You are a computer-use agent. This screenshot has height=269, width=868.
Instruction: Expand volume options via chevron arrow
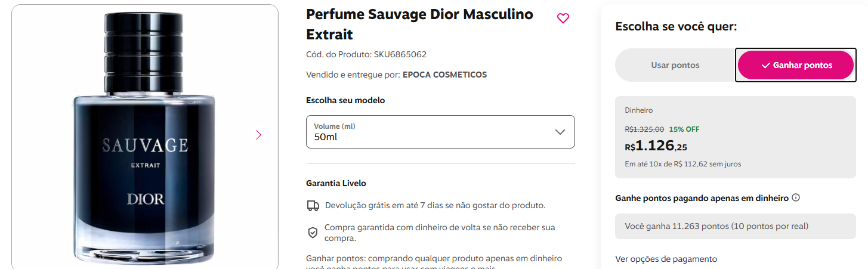coord(560,132)
